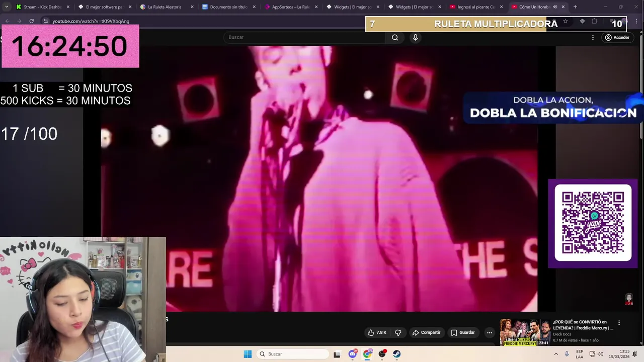This screenshot has width=644, height=362.
Task: Close the La Ruleta Aleatoria tab
Action: [x=192, y=7]
